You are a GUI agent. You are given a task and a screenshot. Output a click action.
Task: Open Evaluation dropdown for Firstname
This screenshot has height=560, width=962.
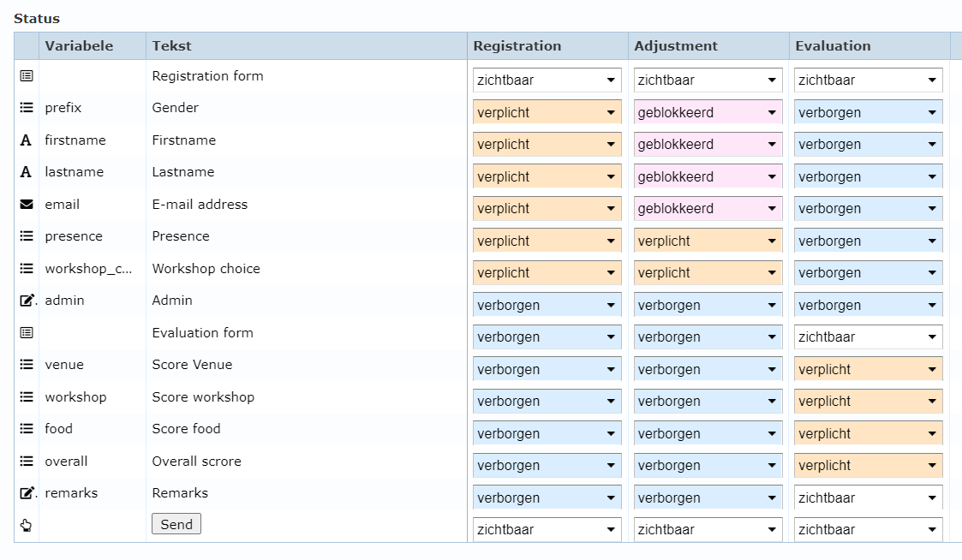pyautogui.click(x=868, y=145)
